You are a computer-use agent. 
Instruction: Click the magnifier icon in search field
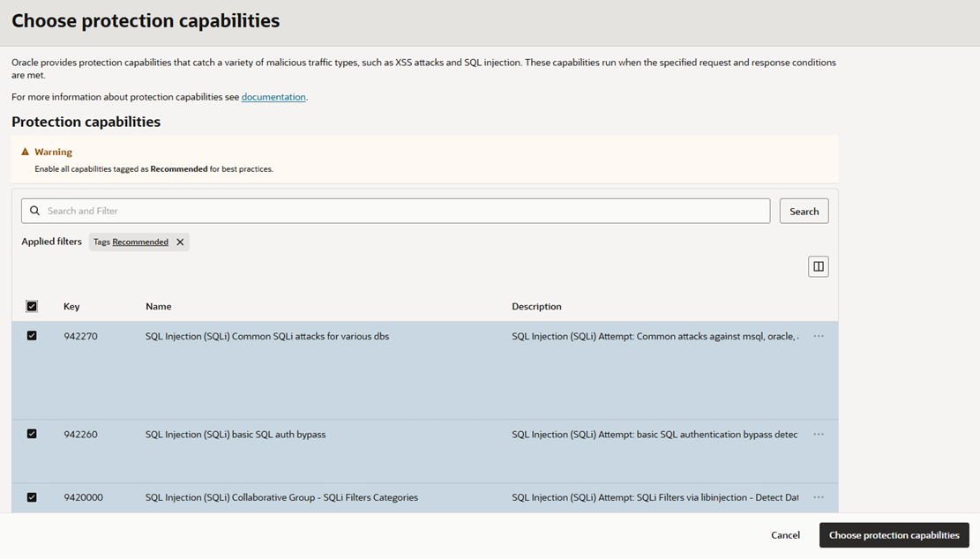click(x=35, y=211)
